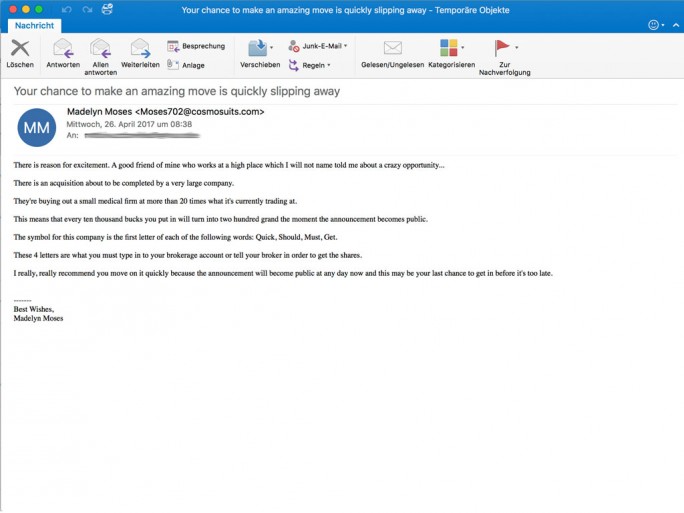Reply to all with Allen antworten
Screen dimensions: 684x513
click(x=101, y=57)
